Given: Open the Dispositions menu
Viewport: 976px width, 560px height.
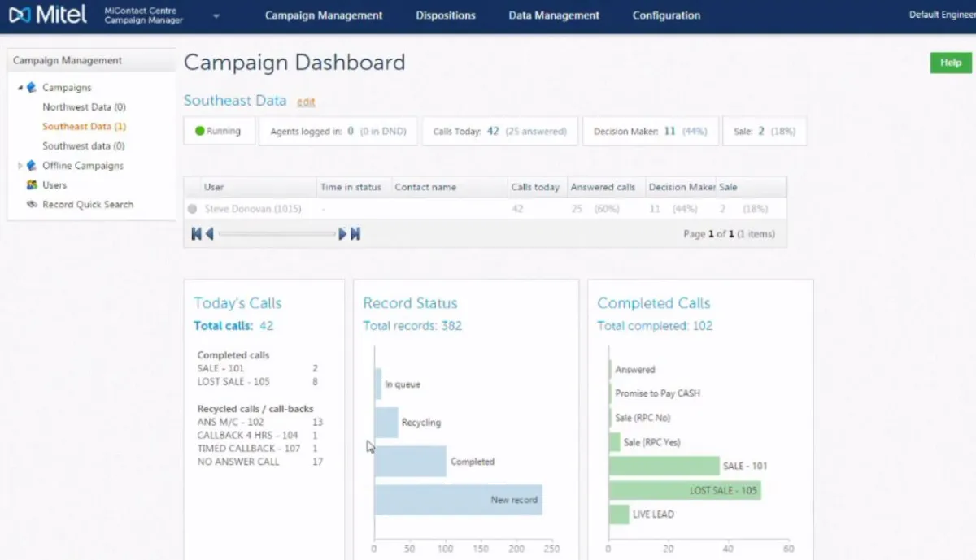Looking at the screenshot, I should (x=445, y=15).
